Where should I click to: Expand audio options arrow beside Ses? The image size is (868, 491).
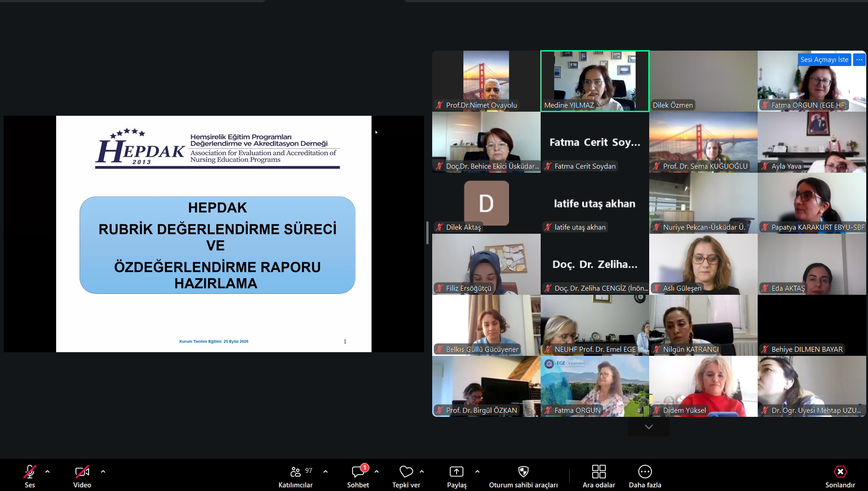click(x=47, y=472)
